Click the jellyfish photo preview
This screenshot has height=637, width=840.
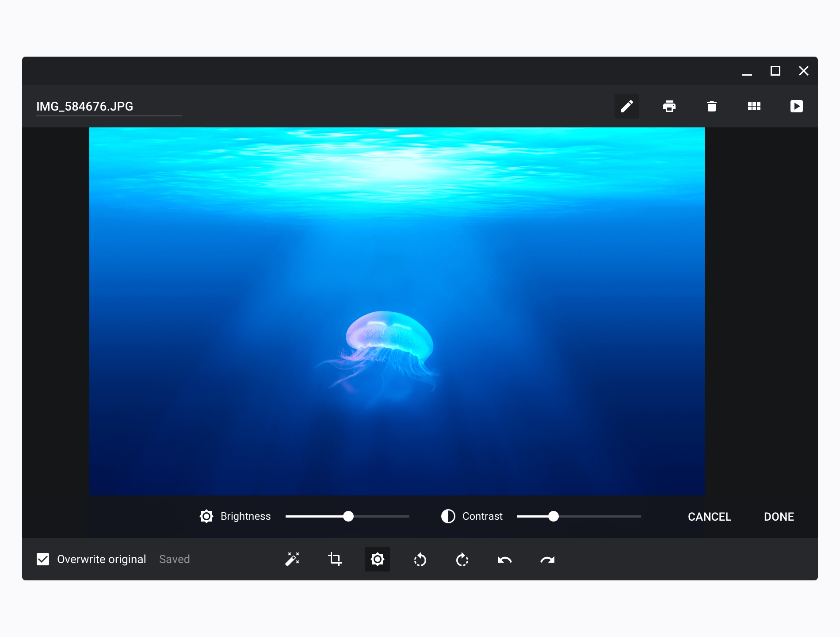pyautogui.click(x=397, y=311)
